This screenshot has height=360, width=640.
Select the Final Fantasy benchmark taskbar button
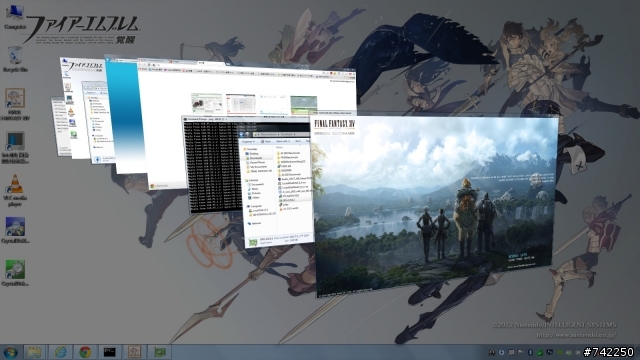click(x=134, y=352)
